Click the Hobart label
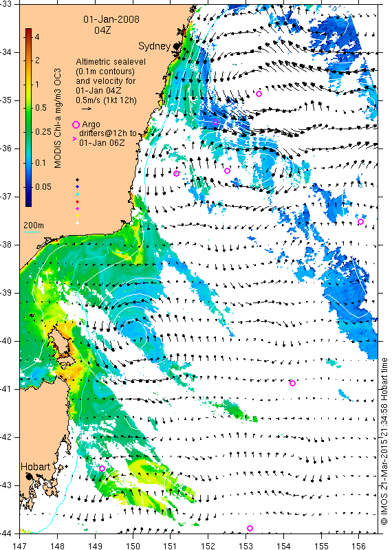 (36, 467)
